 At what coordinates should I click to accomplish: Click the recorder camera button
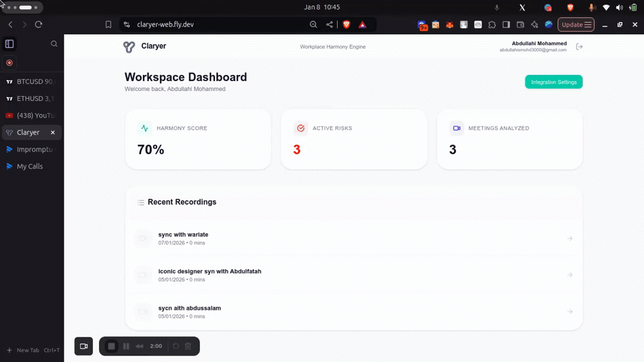click(84, 346)
